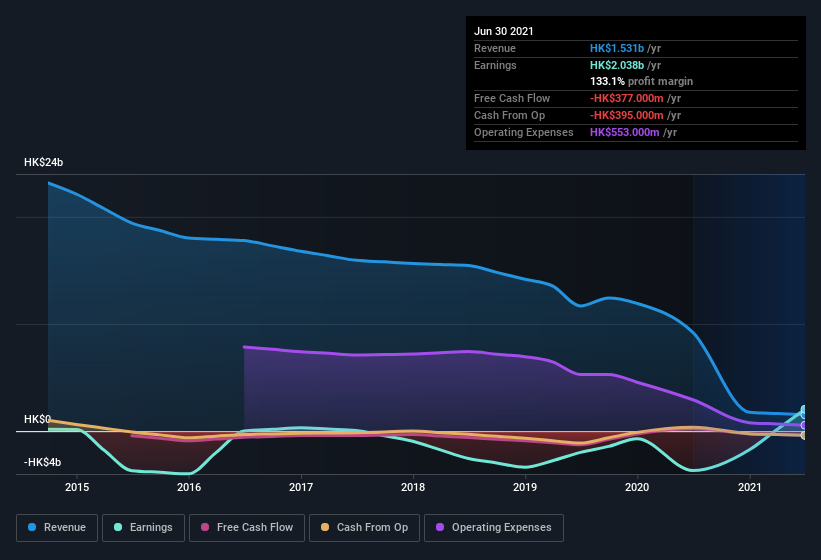Screen dimensions: 821x560
Task: Click the -HK$4b y-axis label
Action: coord(42,462)
